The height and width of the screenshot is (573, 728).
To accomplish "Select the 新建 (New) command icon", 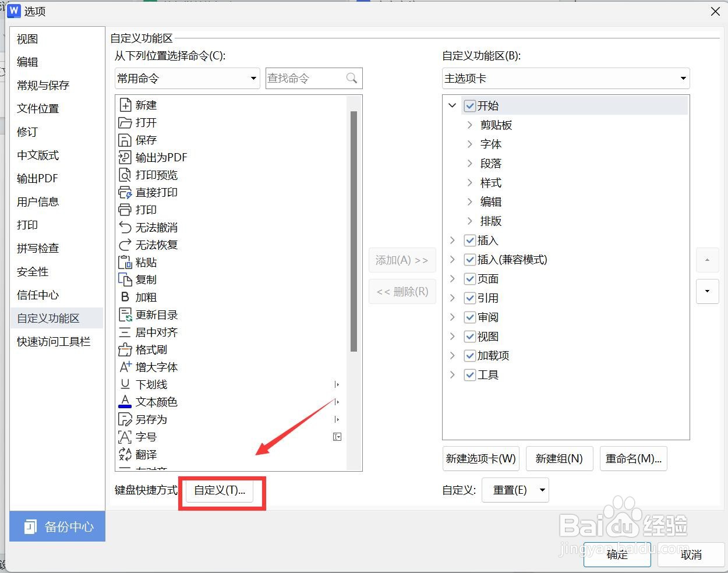I will click(x=125, y=105).
